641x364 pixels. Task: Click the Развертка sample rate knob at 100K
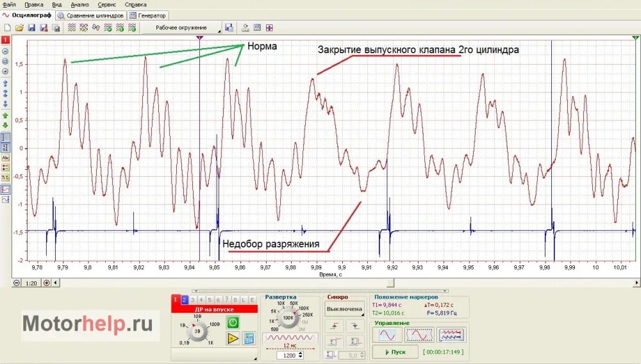288,317
